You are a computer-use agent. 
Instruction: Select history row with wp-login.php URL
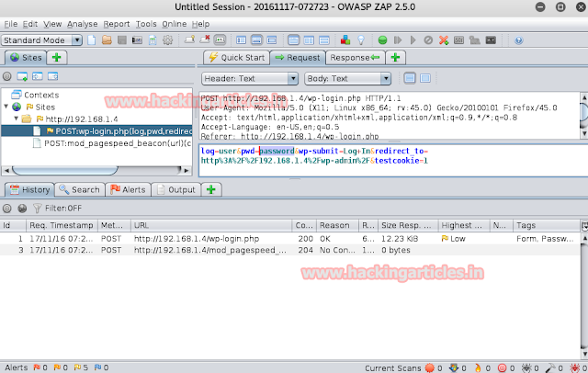click(290, 239)
